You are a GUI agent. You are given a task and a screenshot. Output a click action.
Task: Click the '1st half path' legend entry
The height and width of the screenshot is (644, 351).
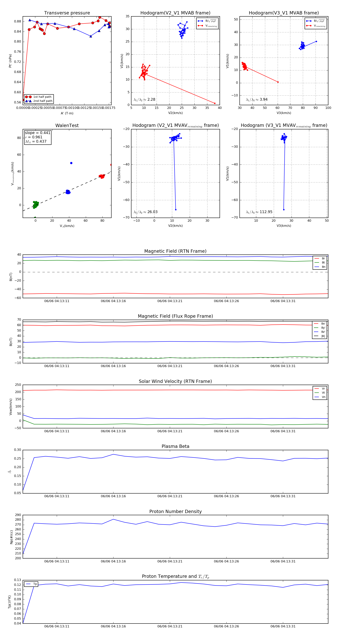tap(39, 97)
